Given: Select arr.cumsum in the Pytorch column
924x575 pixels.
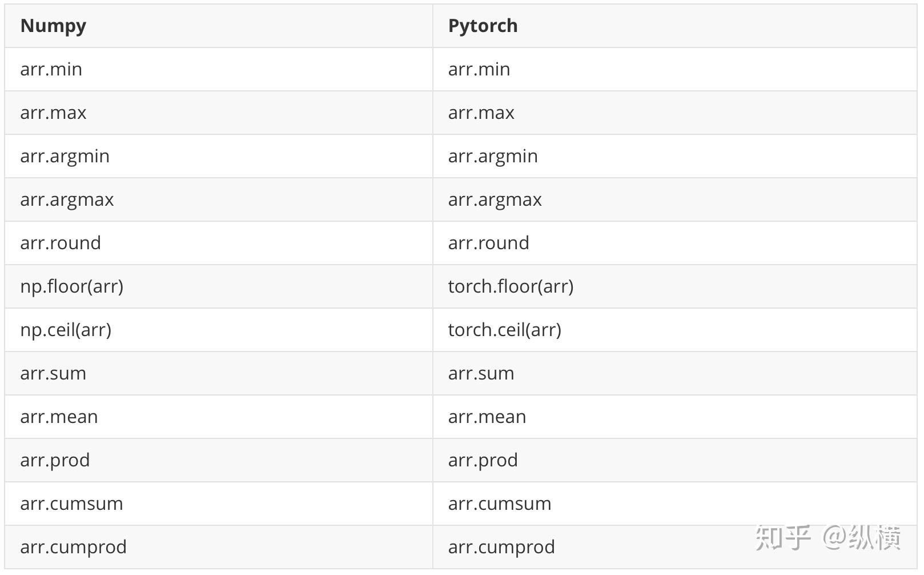Looking at the screenshot, I should pos(499,504).
